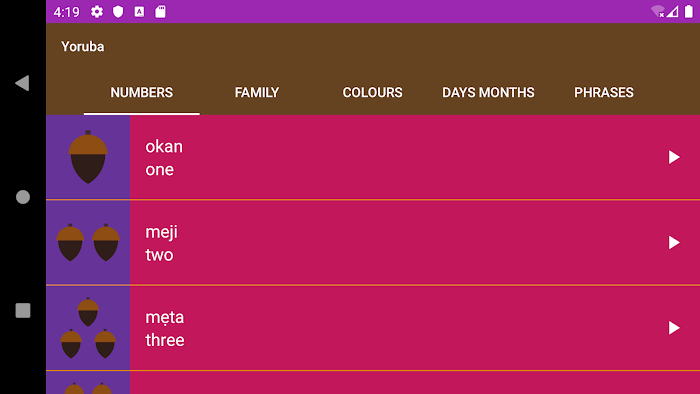Screen dimensions: 700x394
Task: Select the PHRASES tab
Action: tap(604, 92)
